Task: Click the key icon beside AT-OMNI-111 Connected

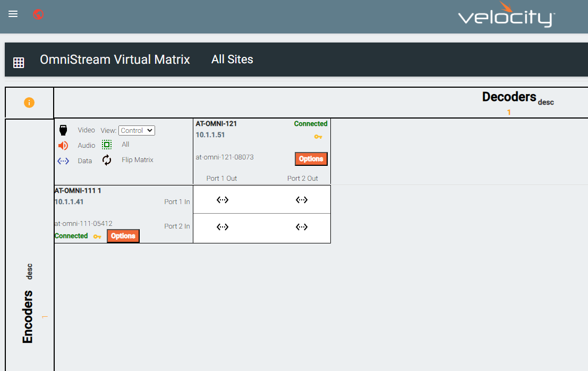Action: [97, 237]
